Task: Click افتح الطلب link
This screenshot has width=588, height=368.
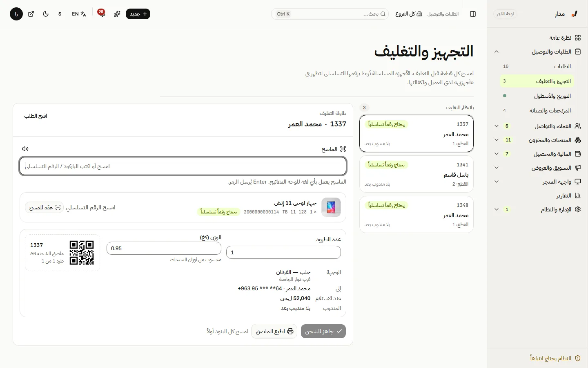Action: [36, 116]
